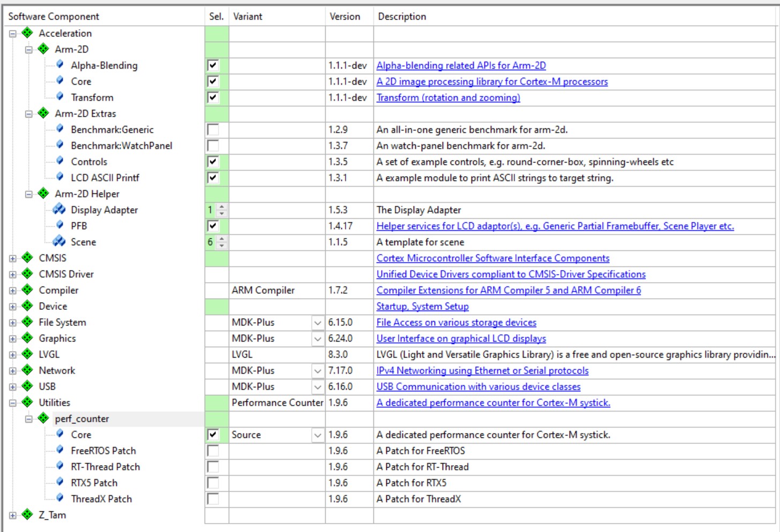
Task: Click the Variant column header
Action: (277, 17)
